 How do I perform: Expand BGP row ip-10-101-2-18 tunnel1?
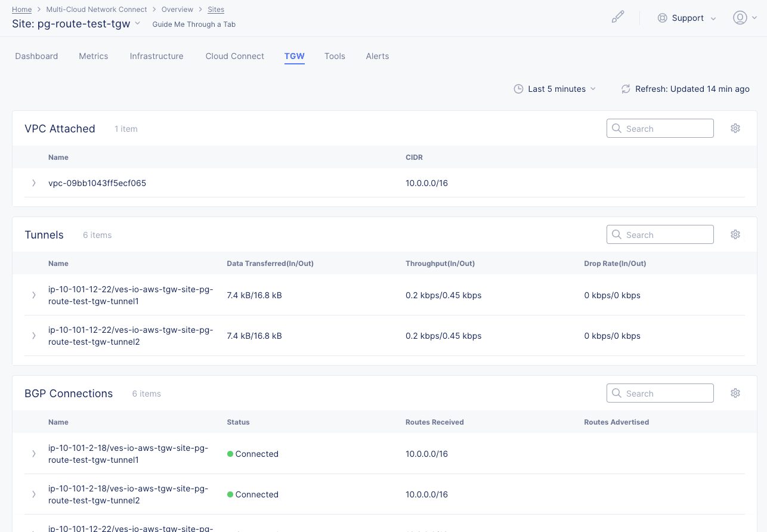pos(34,454)
